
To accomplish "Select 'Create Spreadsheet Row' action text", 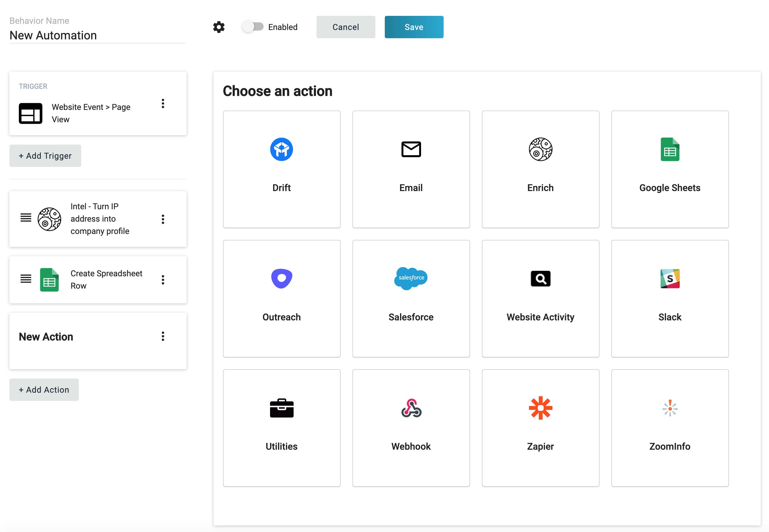I will [106, 280].
